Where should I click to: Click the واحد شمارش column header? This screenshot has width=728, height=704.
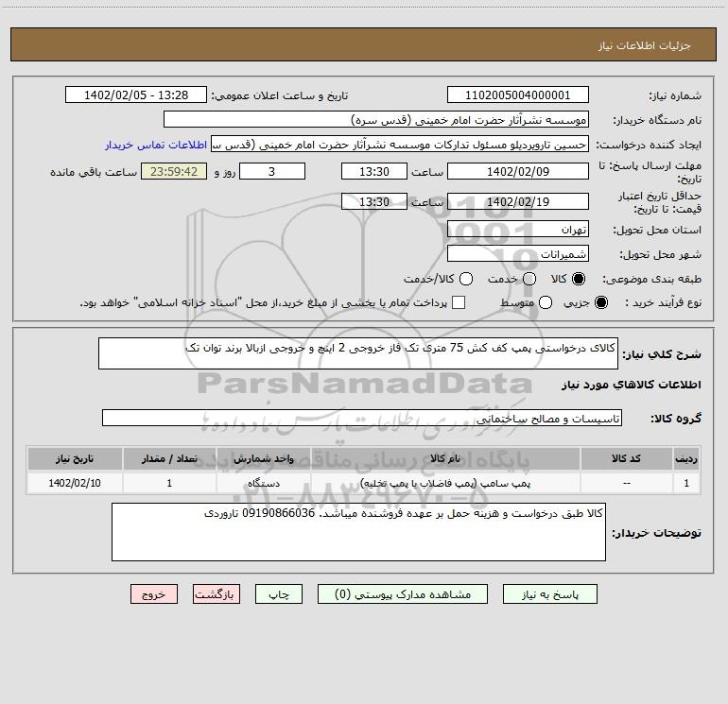263,458
